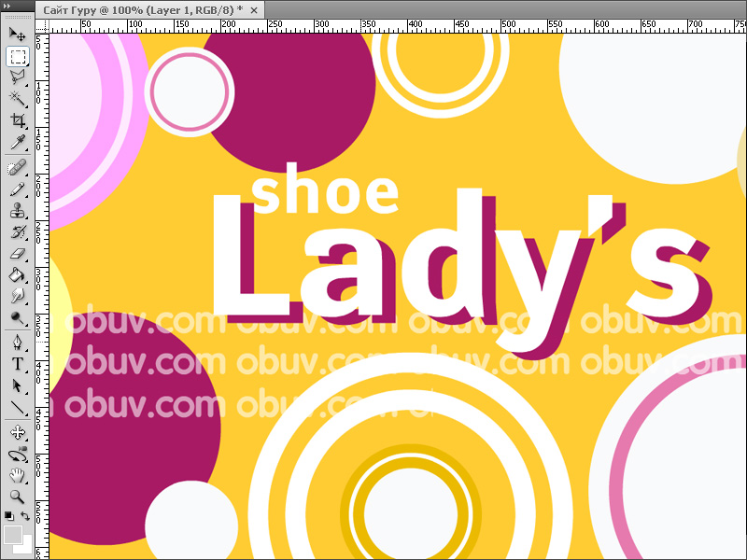Select the Eyedropper tool
The image size is (747, 560).
tap(17, 142)
